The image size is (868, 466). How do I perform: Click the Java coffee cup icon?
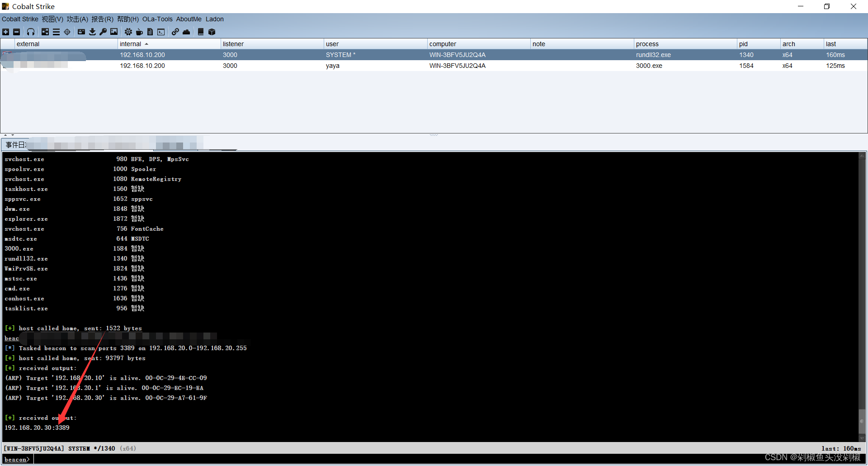point(139,32)
